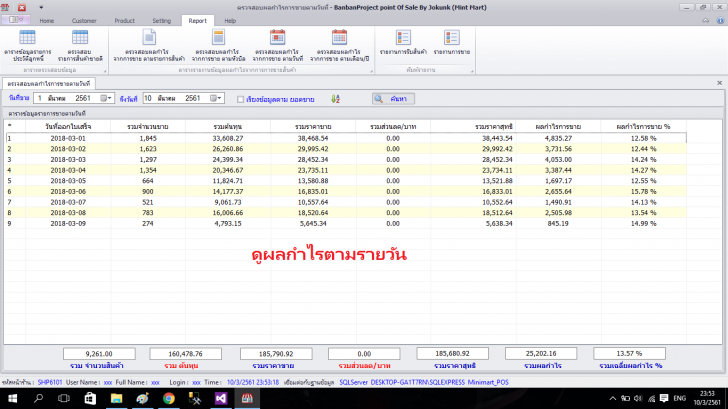This screenshot has height=409, width=728.
Task: Select the Report ribbon tab
Action: 197,21
